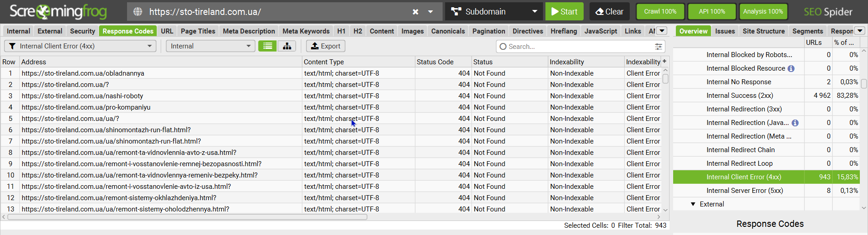The width and height of the screenshot is (868, 235).
Task: Click the globe icon in URL bar
Action: point(138,12)
